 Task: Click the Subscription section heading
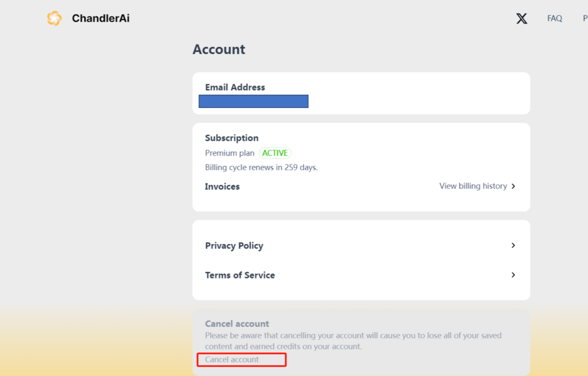pyautogui.click(x=232, y=138)
